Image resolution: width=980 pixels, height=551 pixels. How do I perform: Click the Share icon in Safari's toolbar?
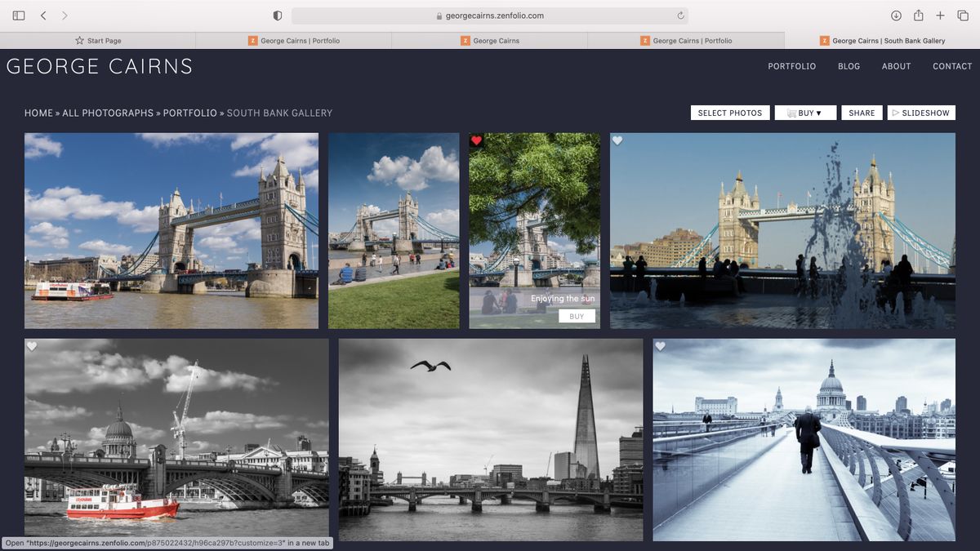[x=918, y=15]
